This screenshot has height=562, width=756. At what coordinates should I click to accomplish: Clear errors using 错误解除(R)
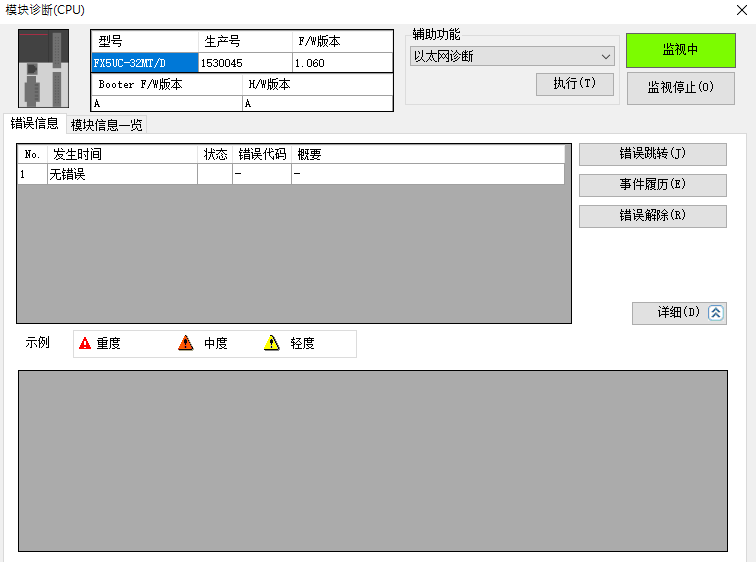(652, 216)
